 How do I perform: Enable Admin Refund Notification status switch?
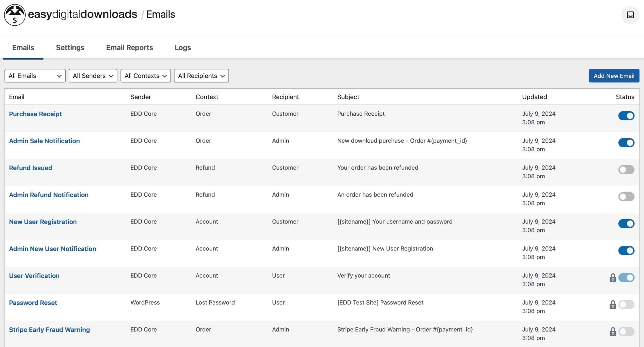pyautogui.click(x=626, y=197)
